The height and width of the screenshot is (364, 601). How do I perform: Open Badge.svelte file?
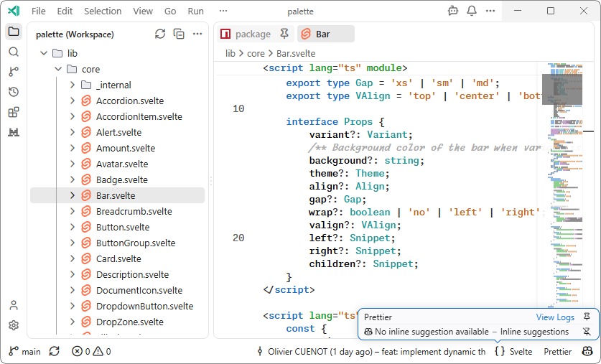122,179
